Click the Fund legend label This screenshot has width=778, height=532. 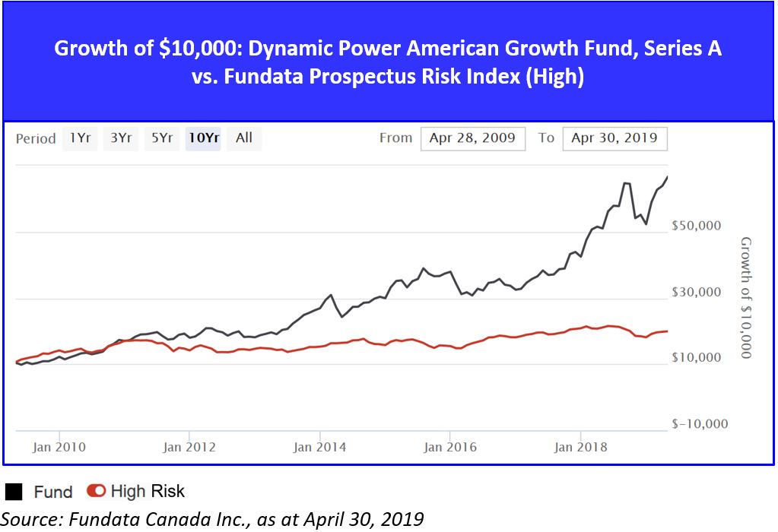[x=53, y=492]
